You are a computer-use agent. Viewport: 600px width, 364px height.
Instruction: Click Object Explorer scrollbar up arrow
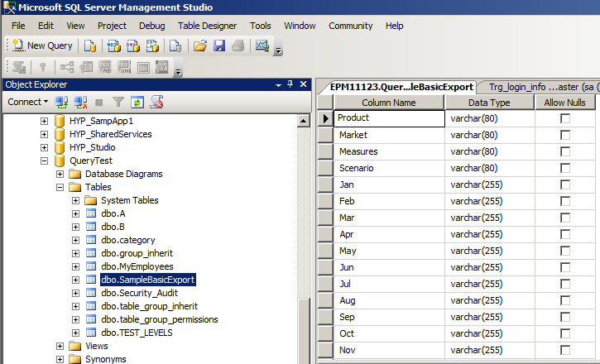(x=303, y=122)
